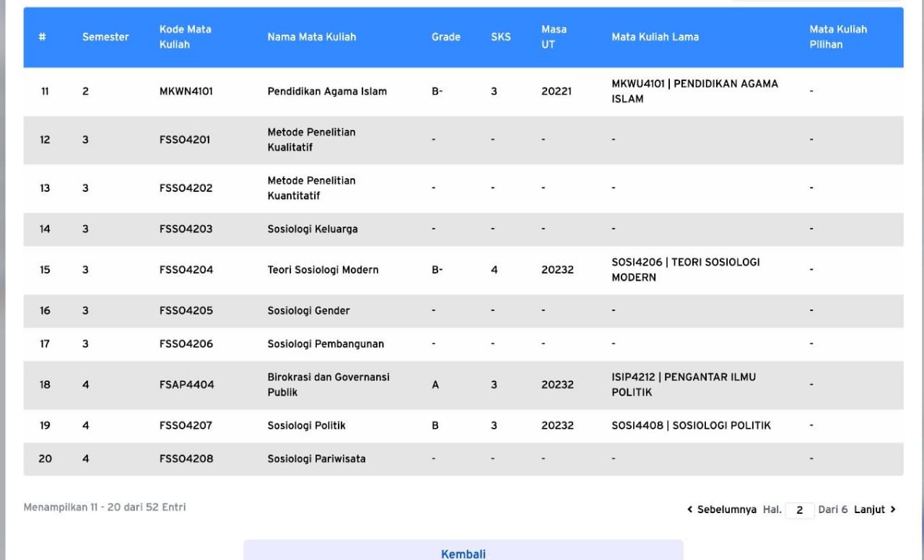
Task: Select course code FSSO4204
Action: (186, 270)
